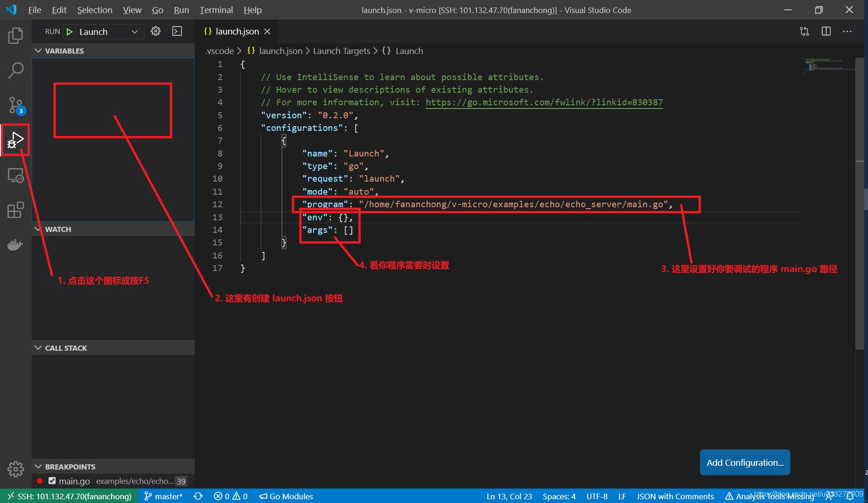Open the editor More Actions ellipsis

point(847,31)
